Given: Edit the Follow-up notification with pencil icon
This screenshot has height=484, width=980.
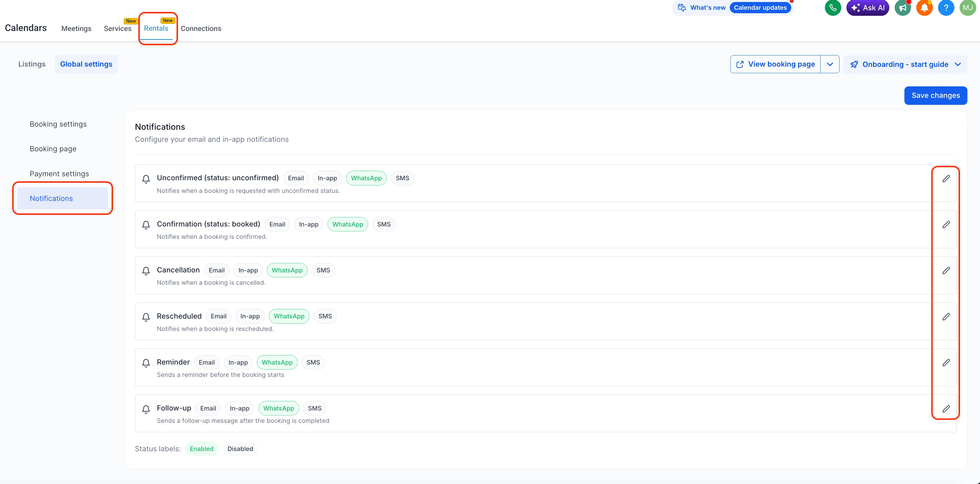Looking at the screenshot, I should pyautogui.click(x=946, y=409).
